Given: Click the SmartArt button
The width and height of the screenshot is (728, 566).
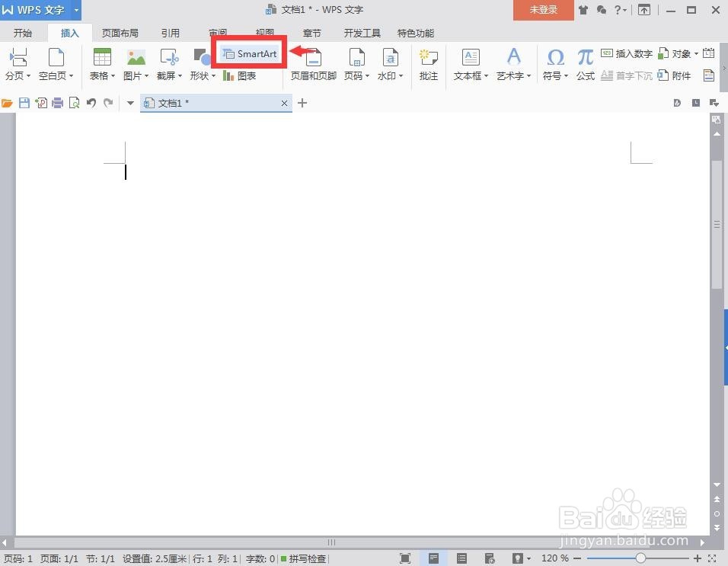Looking at the screenshot, I should click(249, 54).
